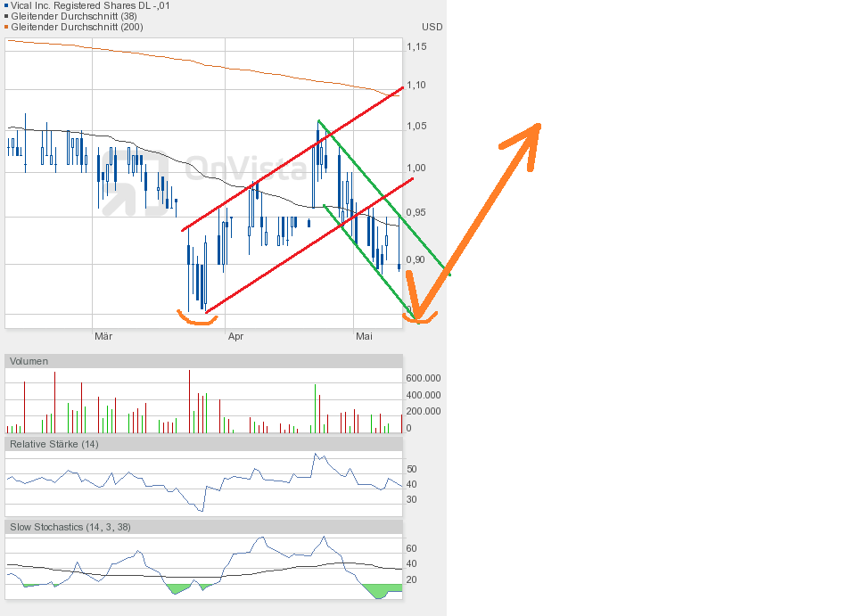Click the Mär month label on the time axis
856x616 pixels.
click(103, 336)
